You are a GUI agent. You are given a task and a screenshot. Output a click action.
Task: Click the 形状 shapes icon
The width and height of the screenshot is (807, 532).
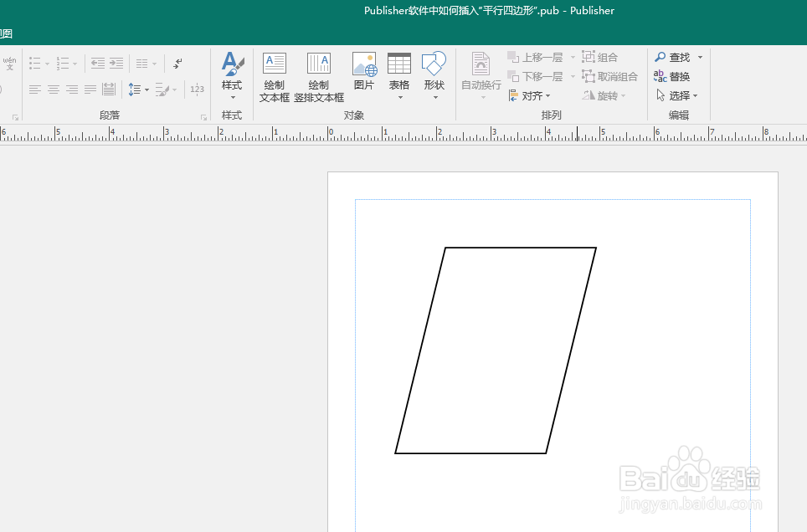pos(434,64)
